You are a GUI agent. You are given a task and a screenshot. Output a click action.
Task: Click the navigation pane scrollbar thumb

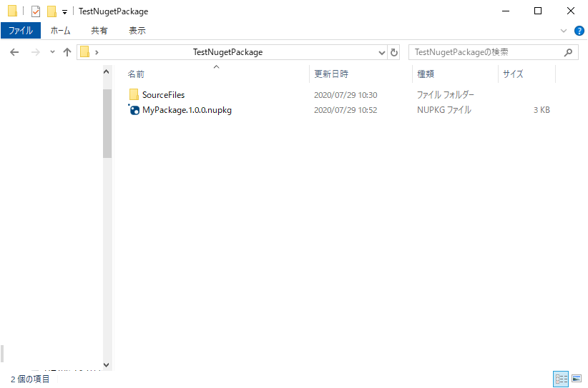point(107,124)
